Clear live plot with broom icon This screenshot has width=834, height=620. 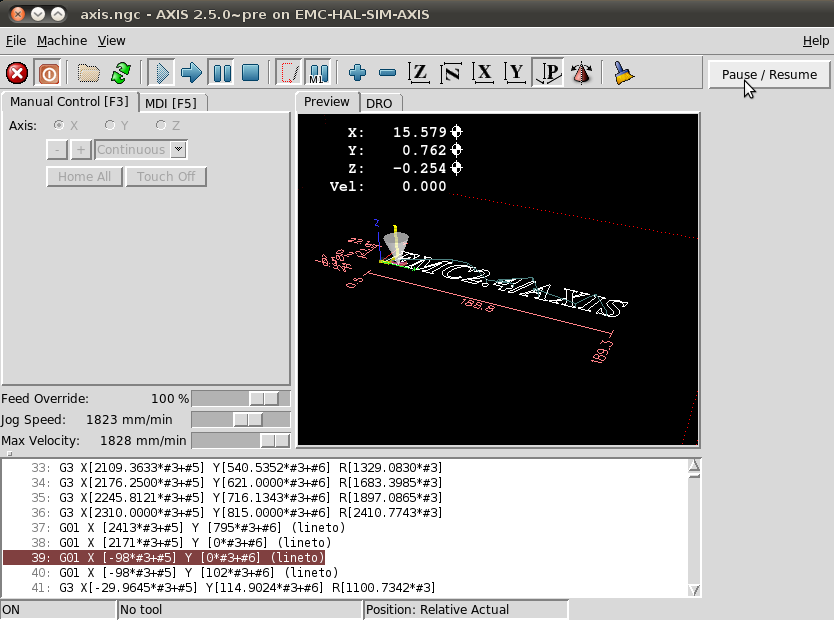623,73
